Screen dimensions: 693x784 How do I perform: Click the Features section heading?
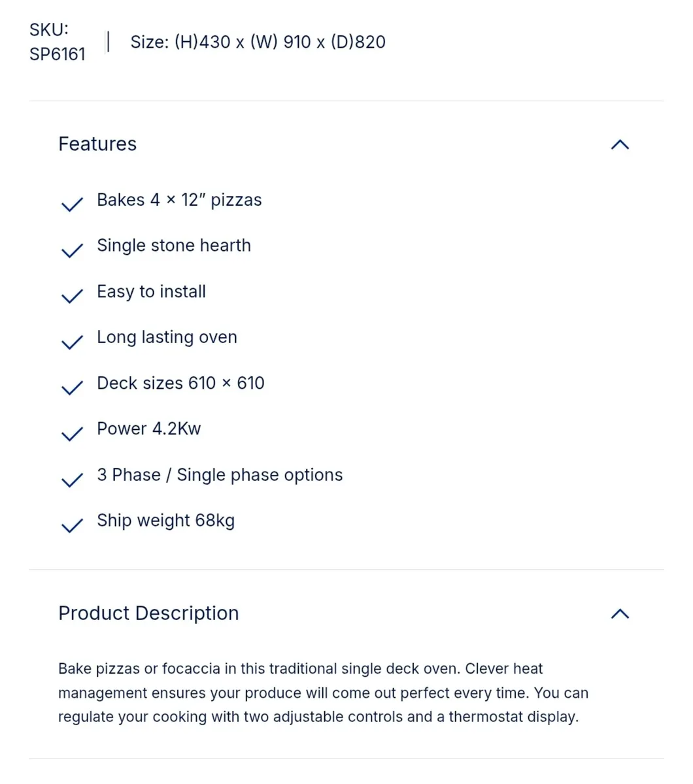(97, 144)
